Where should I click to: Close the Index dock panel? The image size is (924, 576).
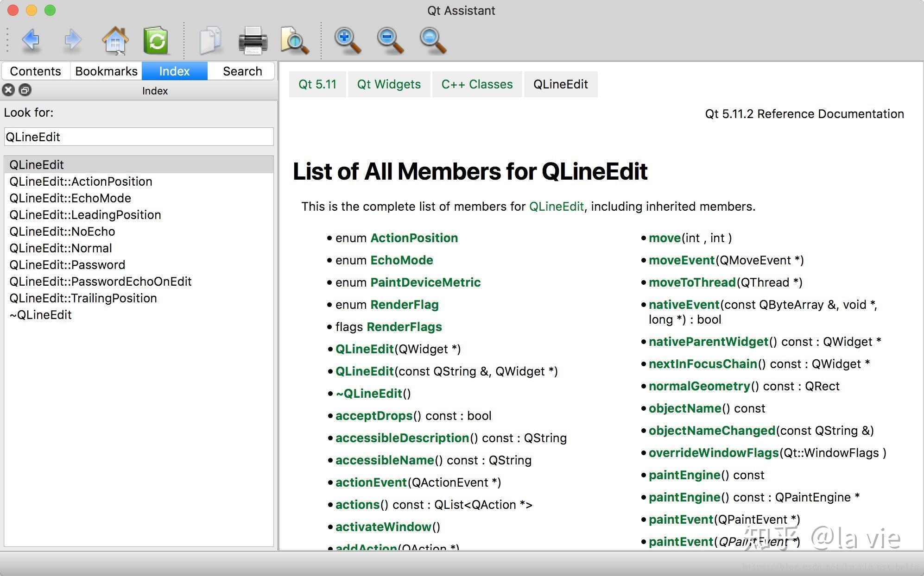[8, 90]
